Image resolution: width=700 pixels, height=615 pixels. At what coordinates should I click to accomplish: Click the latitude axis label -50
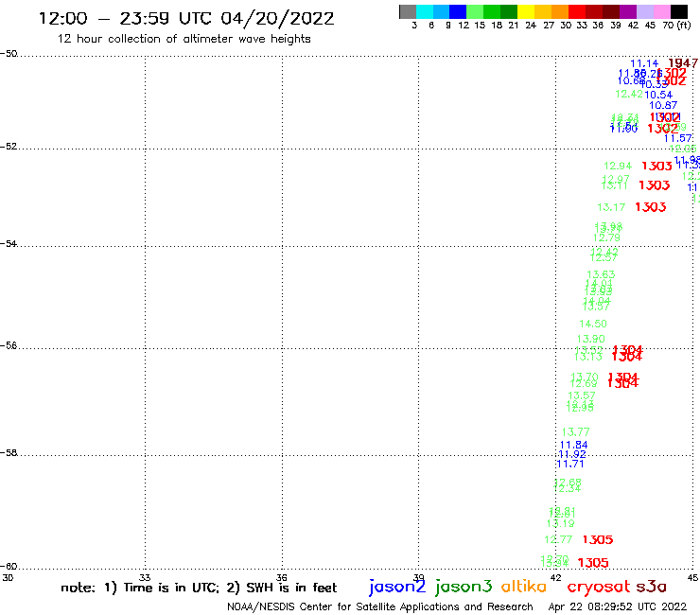click(x=9, y=54)
